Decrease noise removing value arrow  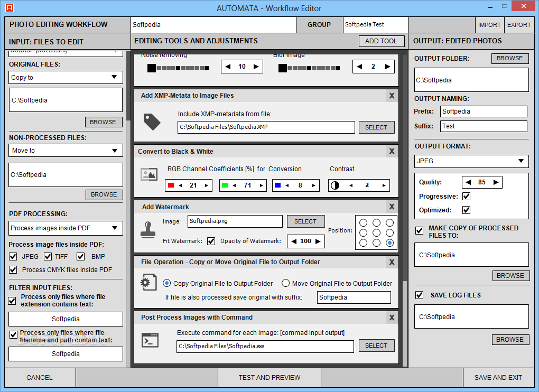228,67
